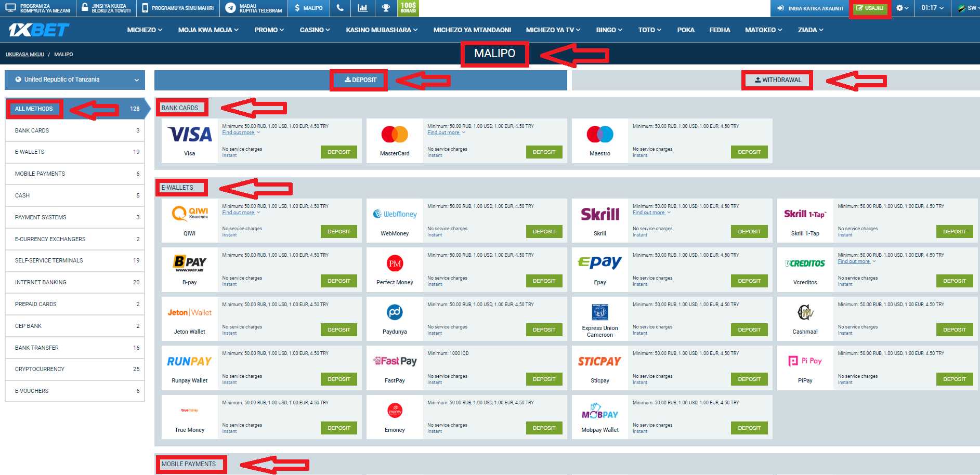The width and height of the screenshot is (980, 475).
Task: Open the FEDHA menu item
Action: tap(720, 30)
